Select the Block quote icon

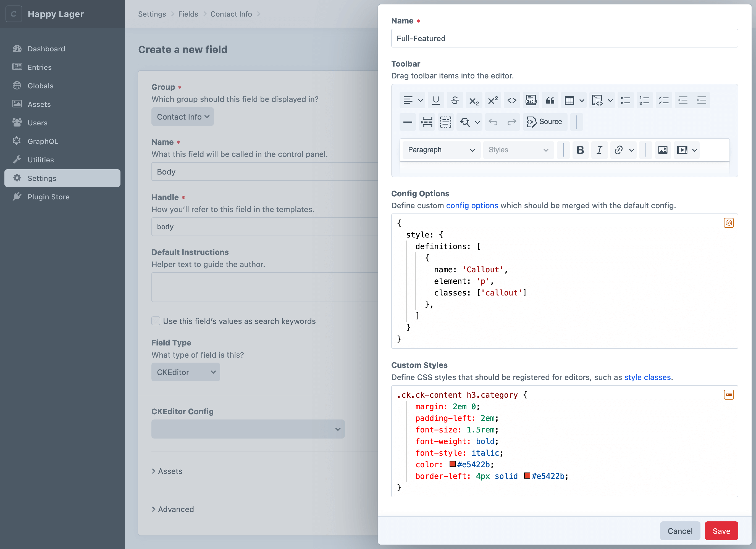pos(550,100)
